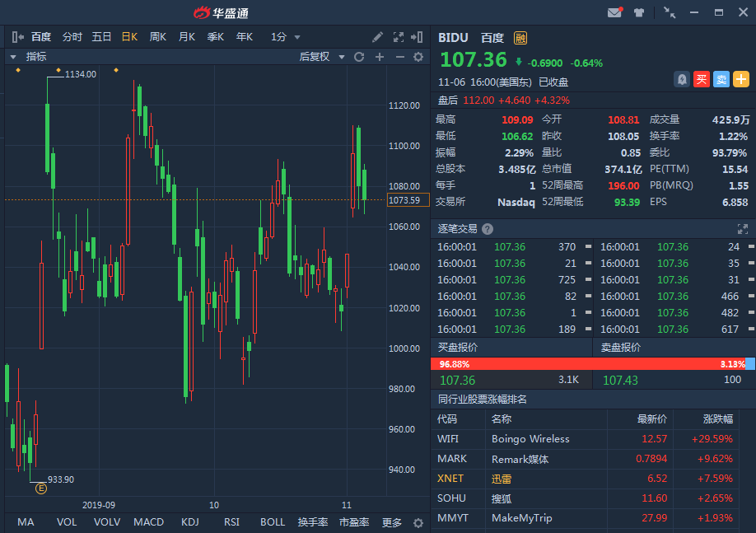Toggle the MA indicator

tap(26, 522)
